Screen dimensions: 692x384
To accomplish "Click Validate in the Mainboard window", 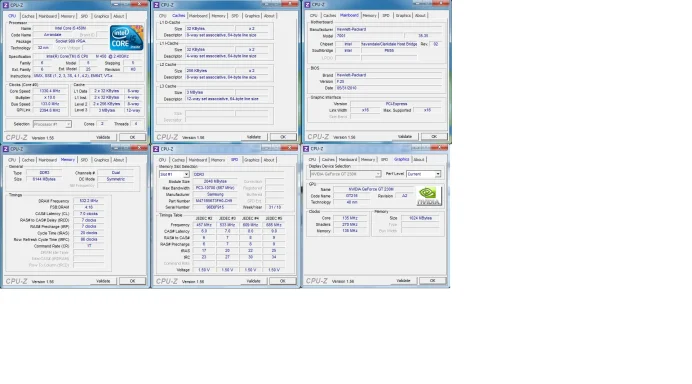I will pyautogui.click(x=405, y=136).
